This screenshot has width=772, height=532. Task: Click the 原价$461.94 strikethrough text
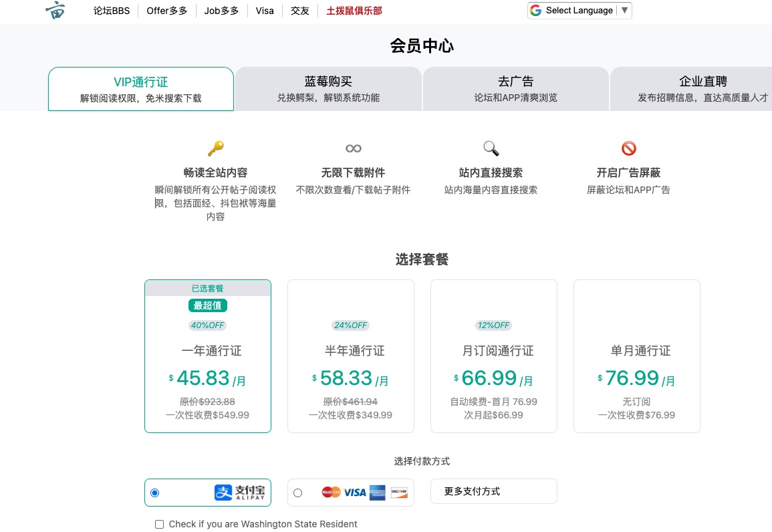click(350, 402)
